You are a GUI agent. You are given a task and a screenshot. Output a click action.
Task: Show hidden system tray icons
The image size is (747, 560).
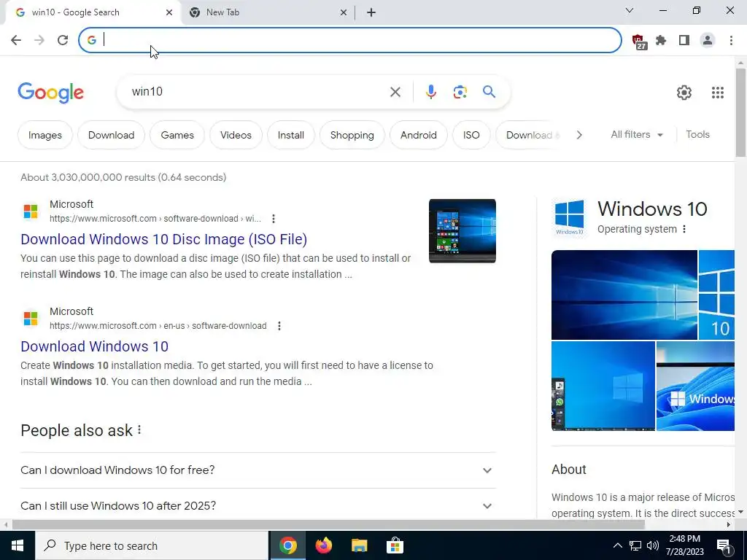pyautogui.click(x=617, y=545)
